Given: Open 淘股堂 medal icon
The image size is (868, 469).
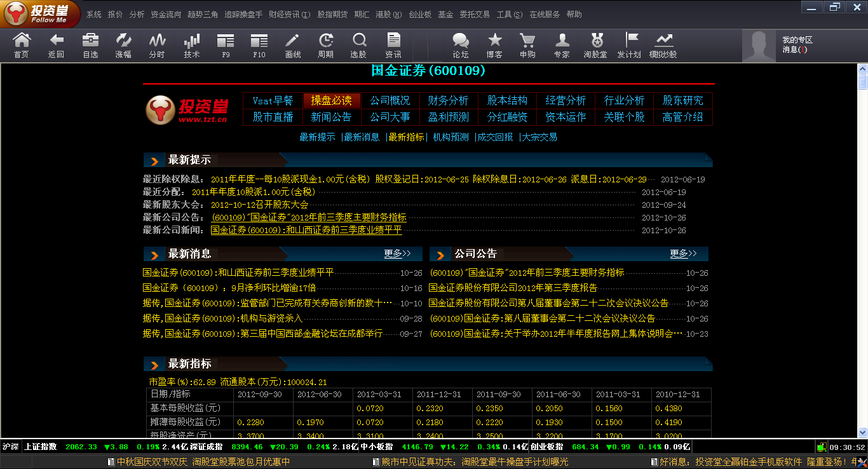Looking at the screenshot, I should [596, 45].
